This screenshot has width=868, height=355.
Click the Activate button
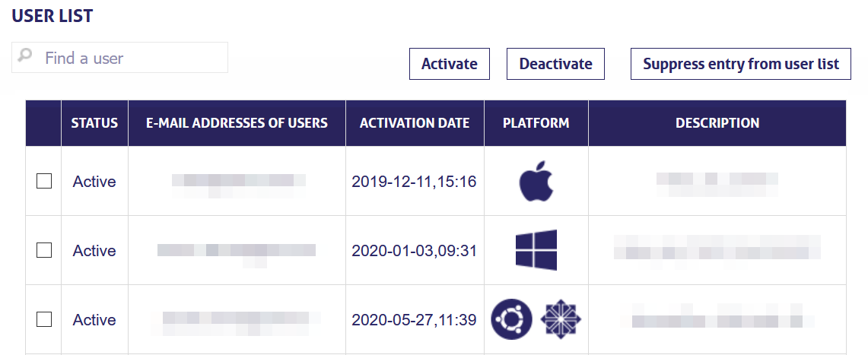pos(450,64)
